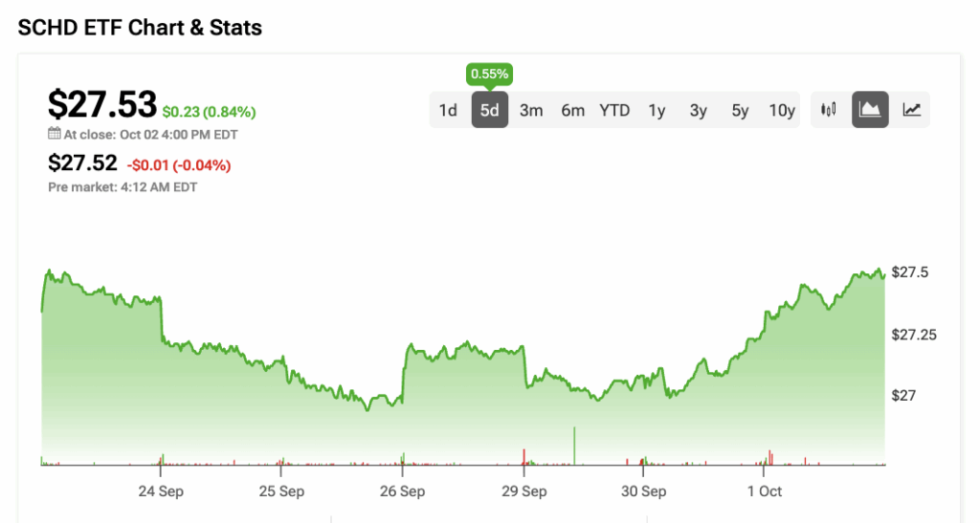Select the 5d time range
Viewport: 980px width, 523px height.
pyautogui.click(x=489, y=110)
